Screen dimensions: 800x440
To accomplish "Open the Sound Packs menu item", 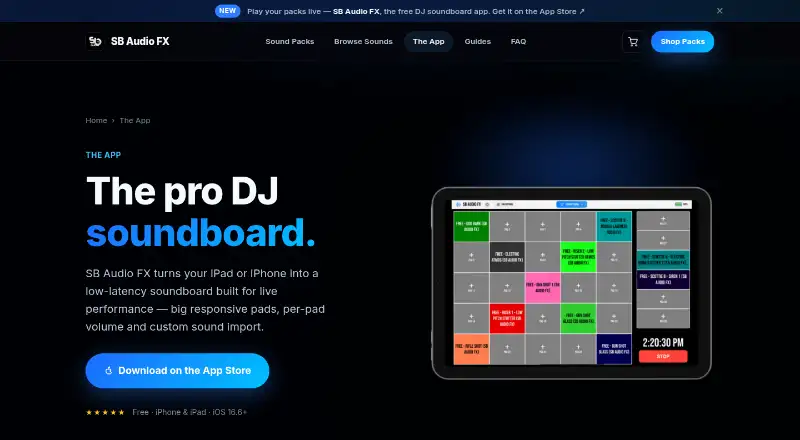I will (290, 41).
